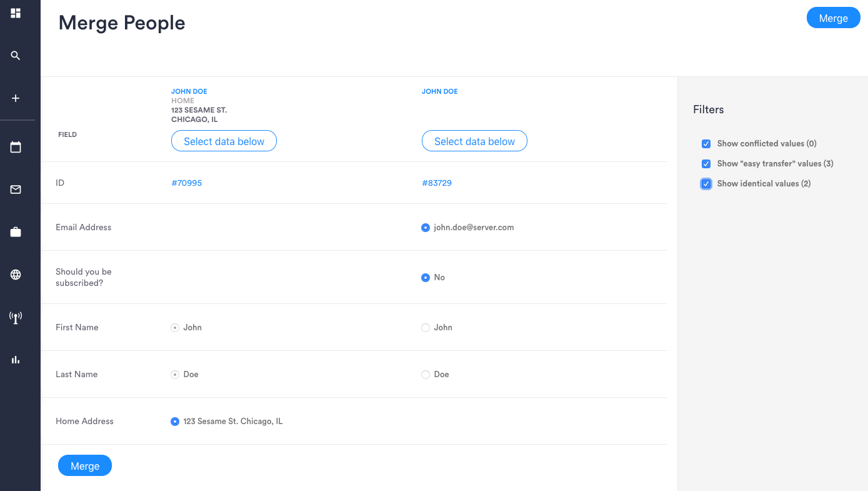Viewport: 868px width, 491px height.
Task: Open the mail envelope icon
Action: 16,190
